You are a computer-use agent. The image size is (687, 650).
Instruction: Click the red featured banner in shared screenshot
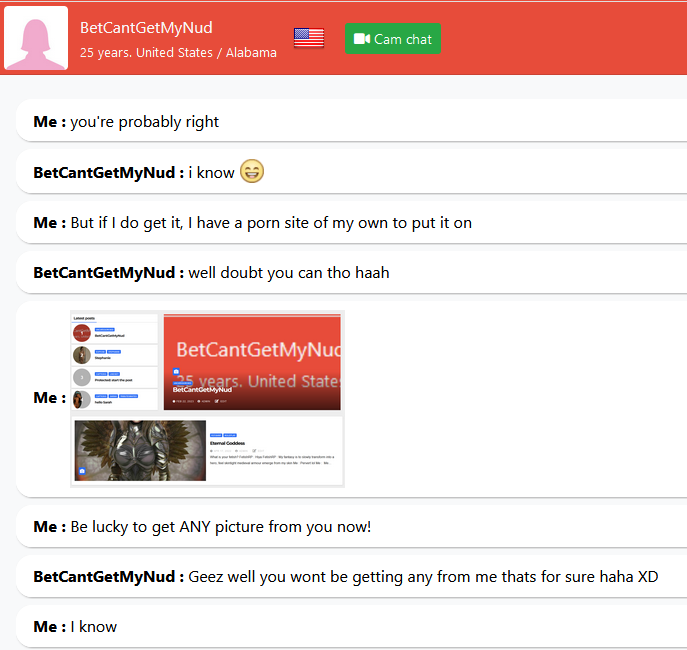click(x=252, y=362)
